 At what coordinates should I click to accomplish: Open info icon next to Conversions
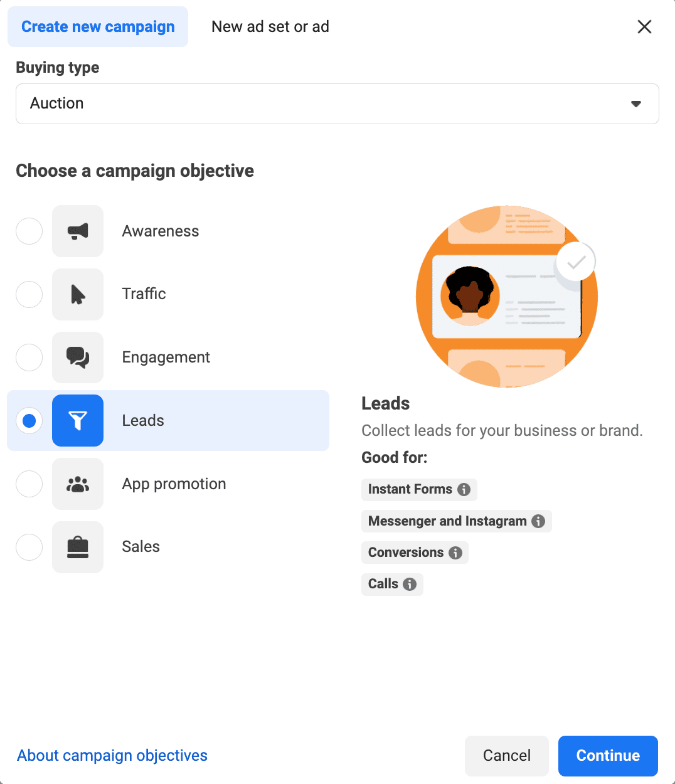coord(455,553)
